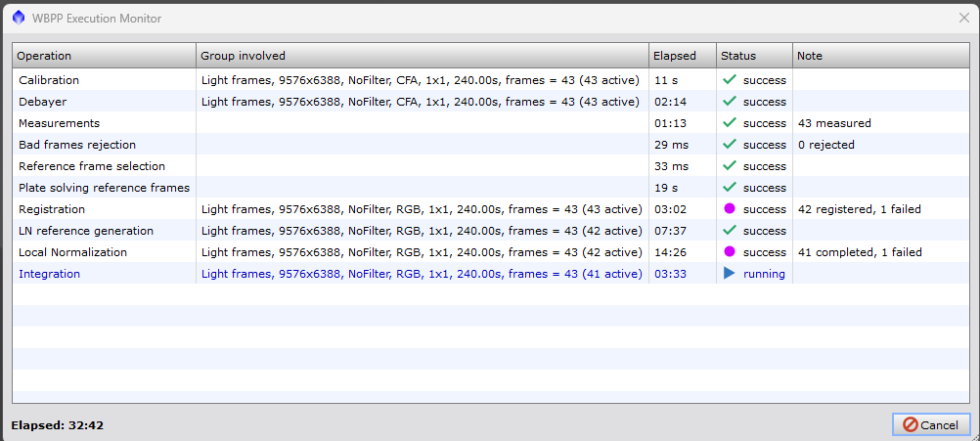980x441 pixels.
Task: Select the Plate solving reference frames row
Action: (x=104, y=188)
